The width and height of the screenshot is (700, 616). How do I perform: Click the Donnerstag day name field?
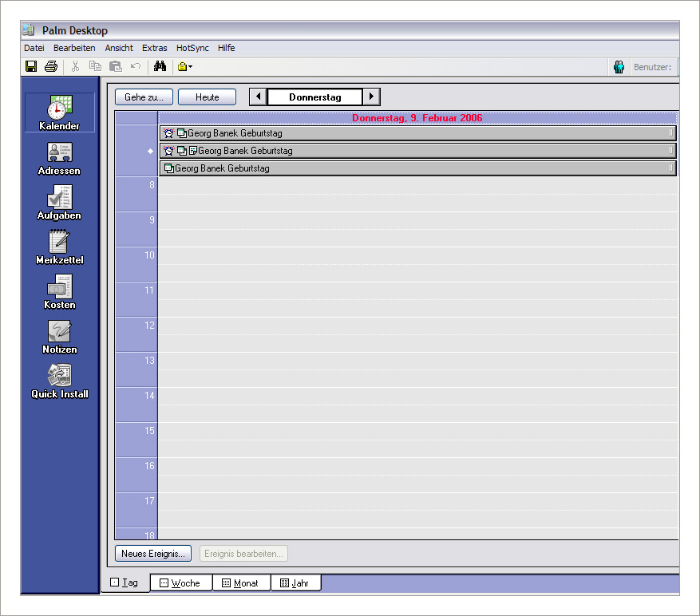[x=315, y=97]
